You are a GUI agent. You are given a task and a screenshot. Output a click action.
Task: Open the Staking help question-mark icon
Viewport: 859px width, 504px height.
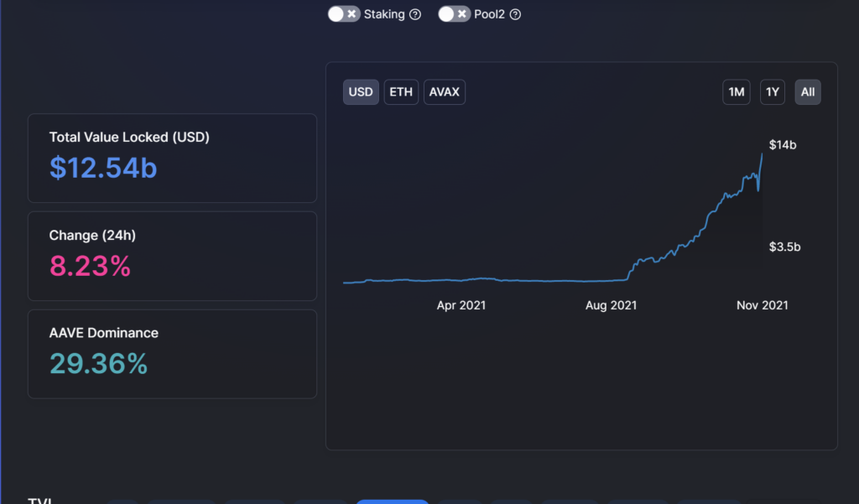coord(415,15)
